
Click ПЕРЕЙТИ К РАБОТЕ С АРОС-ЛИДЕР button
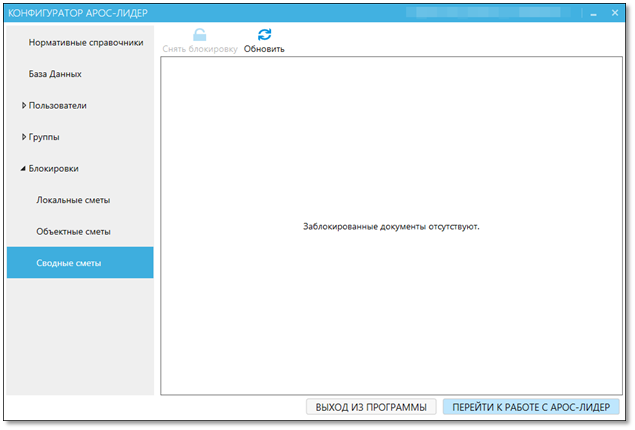pos(531,407)
